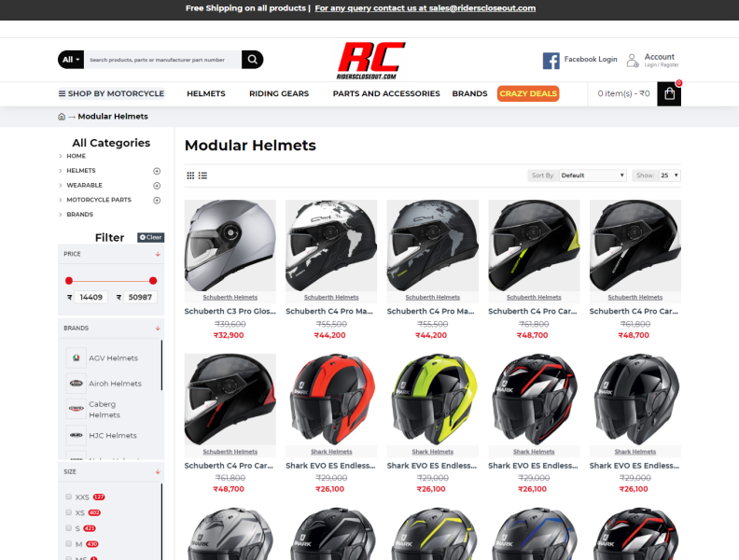Open the orange Shark EVO ES helmet thumbnail

tap(331, 399)
